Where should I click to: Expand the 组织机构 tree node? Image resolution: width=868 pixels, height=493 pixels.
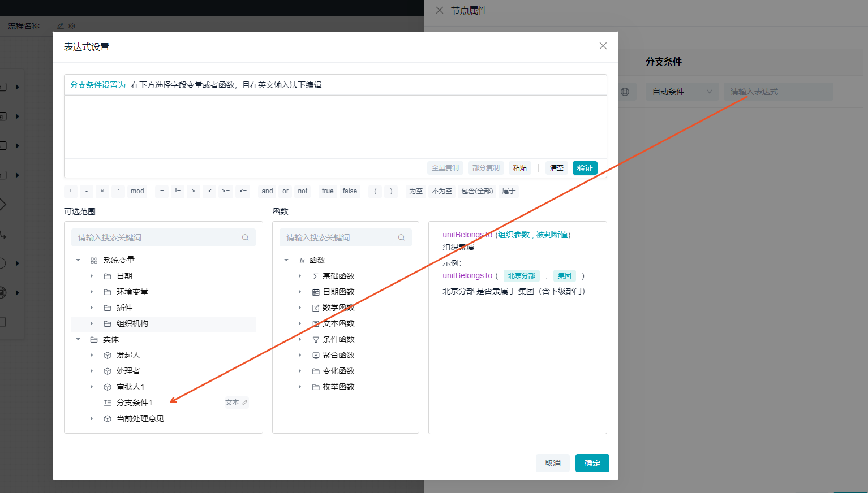pyautogui.click(x=92, y=323)
